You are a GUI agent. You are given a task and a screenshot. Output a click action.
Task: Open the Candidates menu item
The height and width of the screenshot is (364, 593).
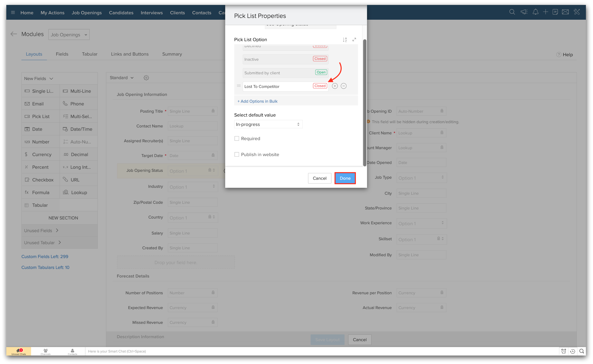[x=121, y=13]
